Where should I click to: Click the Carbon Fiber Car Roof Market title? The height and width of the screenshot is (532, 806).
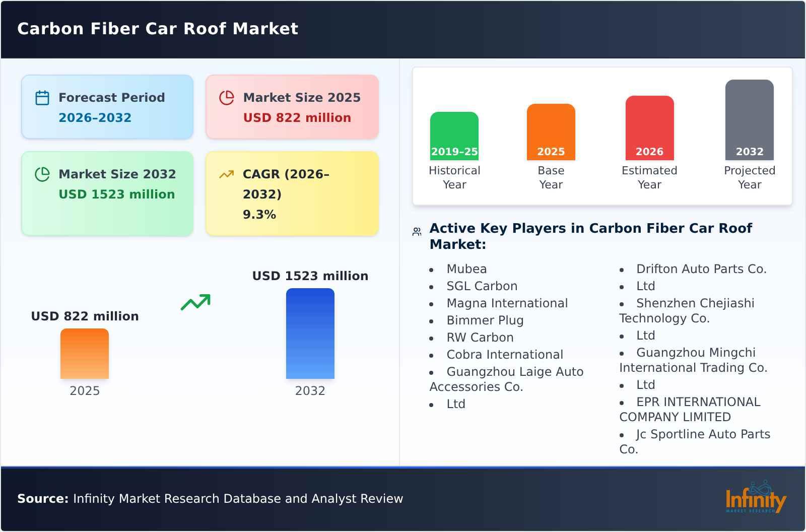[x=158, y=29]
